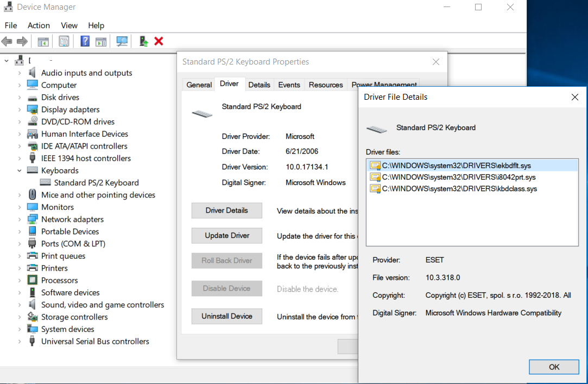Screen dimensions: 588x384
Task: Click the Monitors category icon
Action: click(33, 207)
